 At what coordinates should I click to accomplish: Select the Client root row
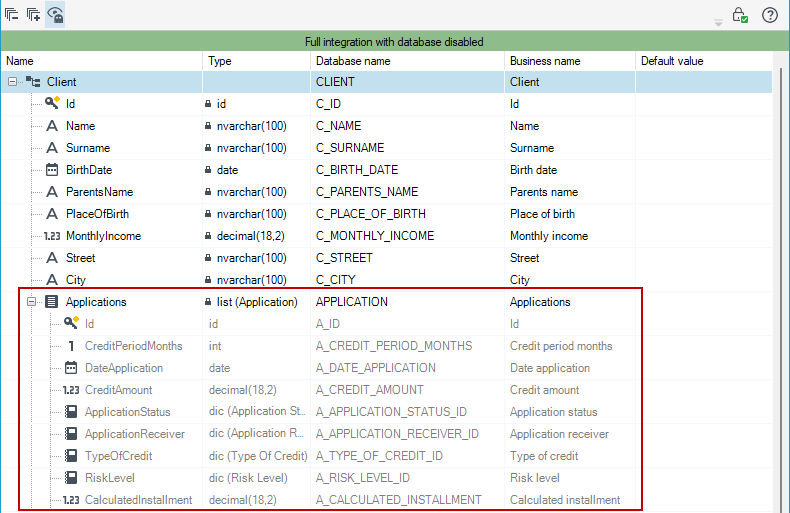(386, 82)
